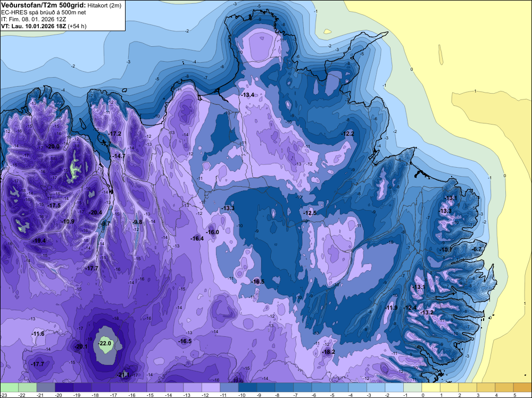Click the -21.1 map value
The width and height of the screenshot is (532, 398).
(x=123, y=375)
